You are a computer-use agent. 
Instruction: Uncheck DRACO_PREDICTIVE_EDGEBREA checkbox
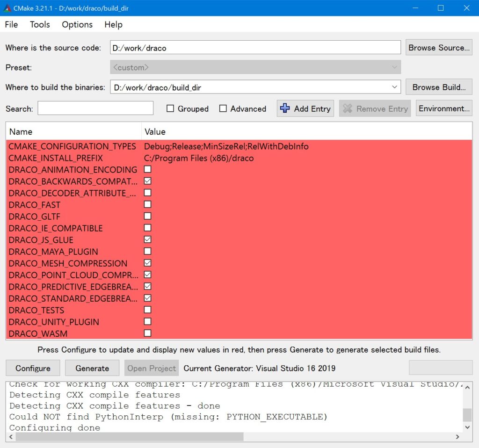[x=147, y=287]
